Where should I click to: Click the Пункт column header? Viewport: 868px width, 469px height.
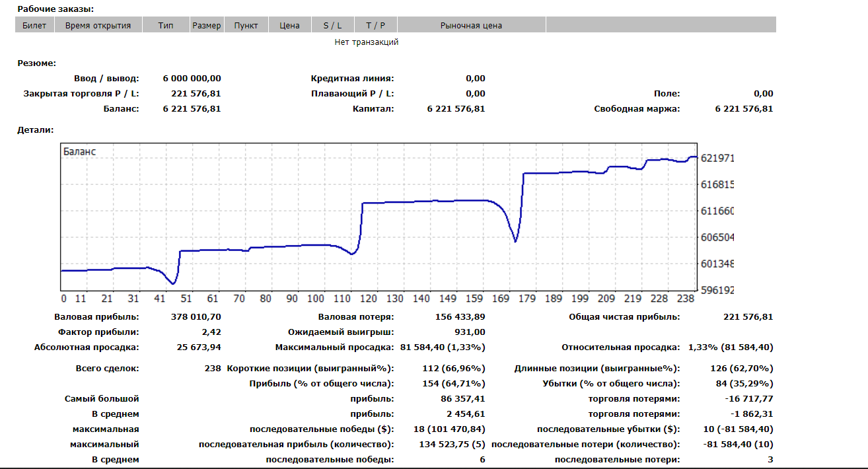pos(246,26)
